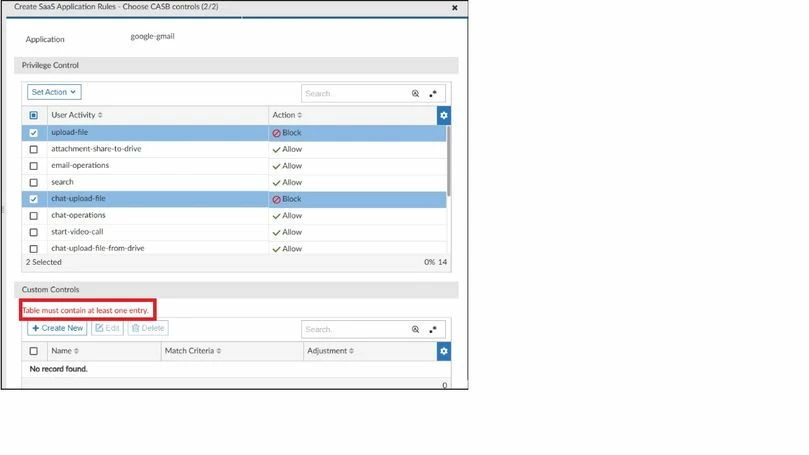Click the Privilege Control section header
Image resolution: width=809 pixels, height=455 pixels.
point(236,65)
